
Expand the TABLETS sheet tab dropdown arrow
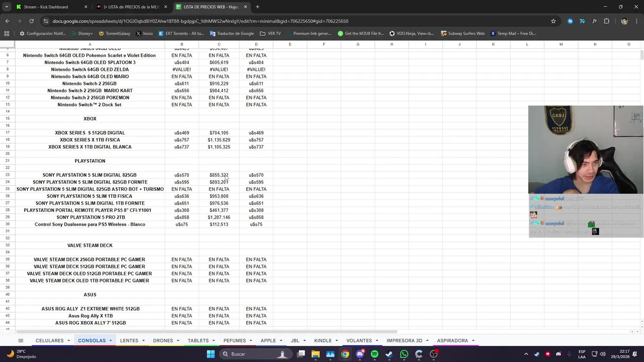[213, 341]
